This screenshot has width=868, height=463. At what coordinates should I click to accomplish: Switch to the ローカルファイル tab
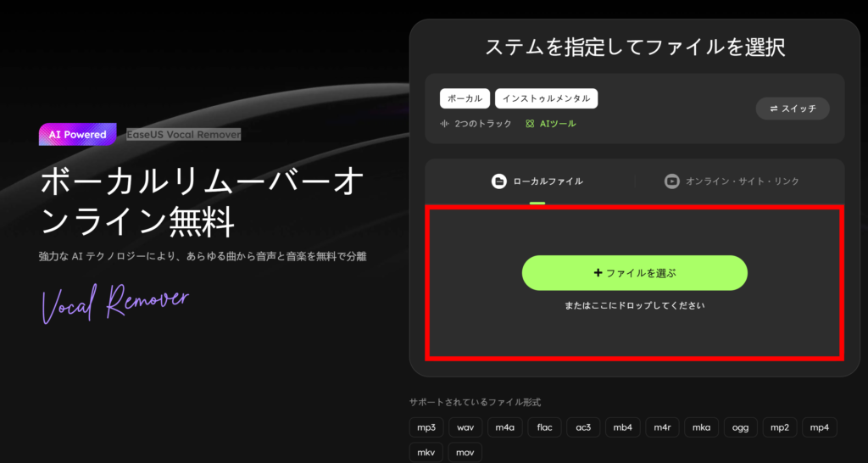pos(538,181)
